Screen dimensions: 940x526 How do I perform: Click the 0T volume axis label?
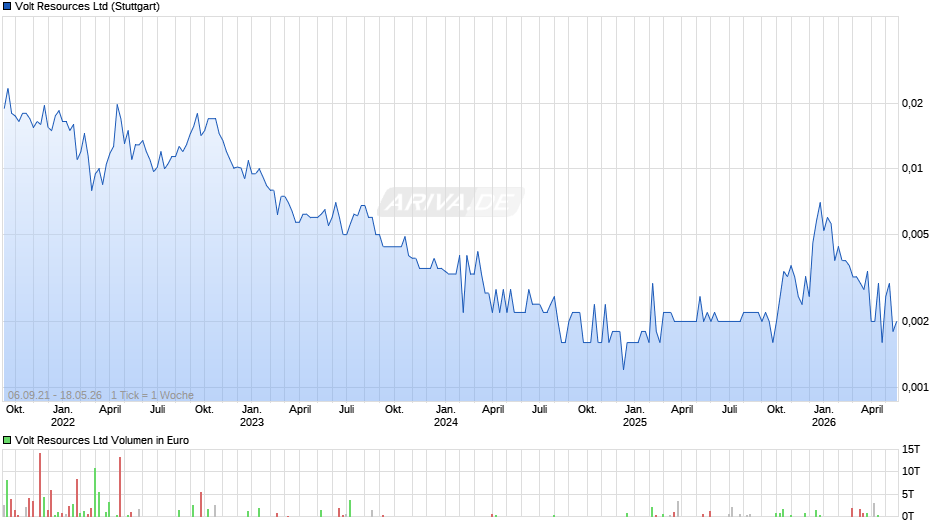(x=908, y=516)
